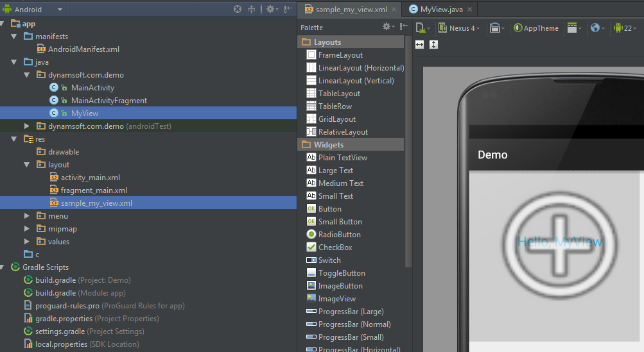Expand the values folder
This screenshot has height=352, width=644.
[x=27, y=242]
